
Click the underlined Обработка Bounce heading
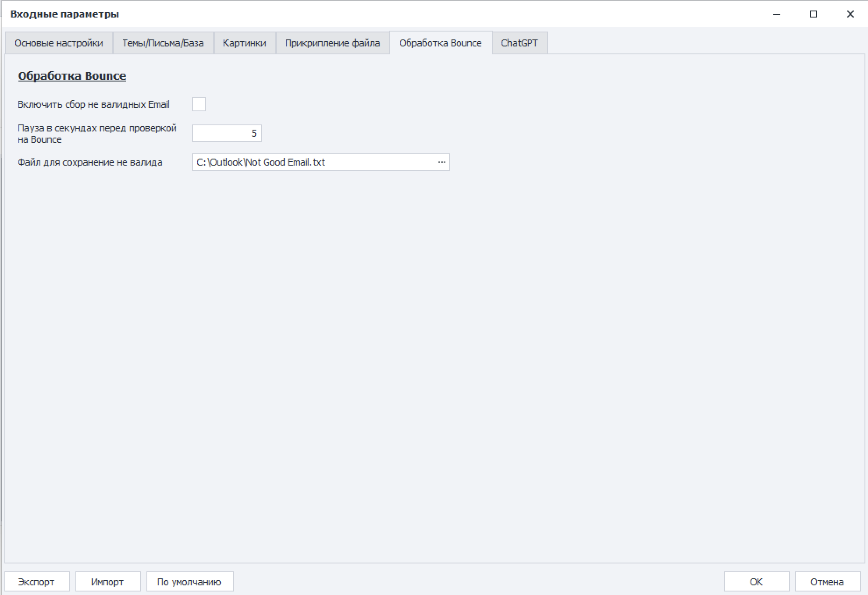coord(72,76)
